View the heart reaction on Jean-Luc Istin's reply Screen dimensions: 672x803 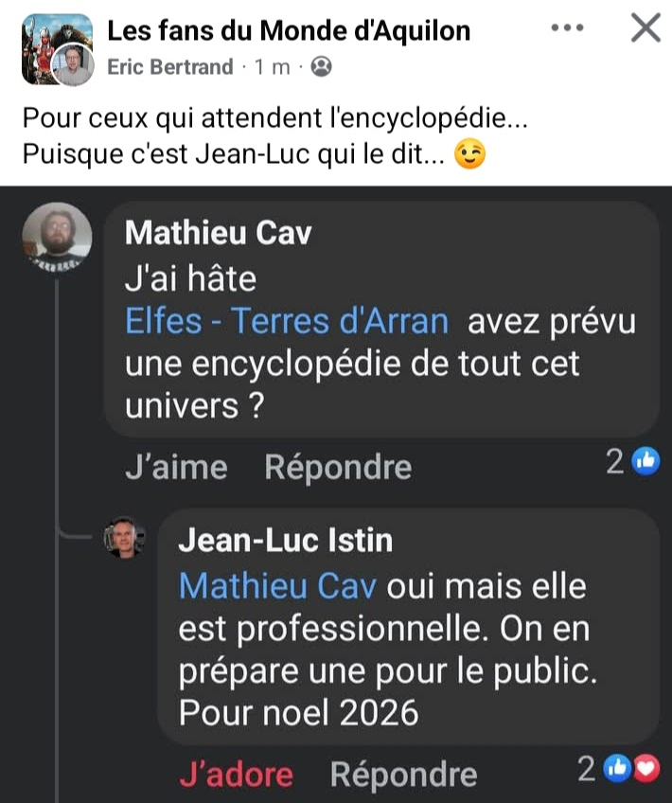[x=647, y=772]
